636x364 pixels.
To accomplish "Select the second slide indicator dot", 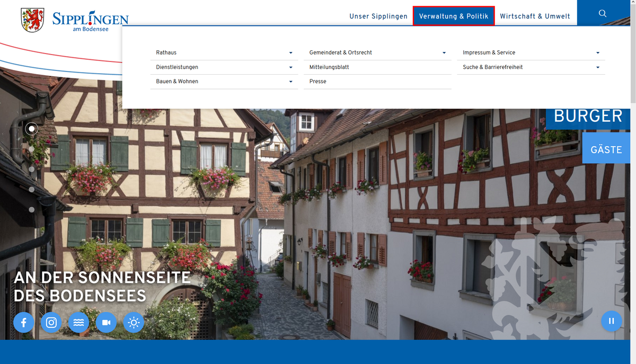I will click(32, 149).
